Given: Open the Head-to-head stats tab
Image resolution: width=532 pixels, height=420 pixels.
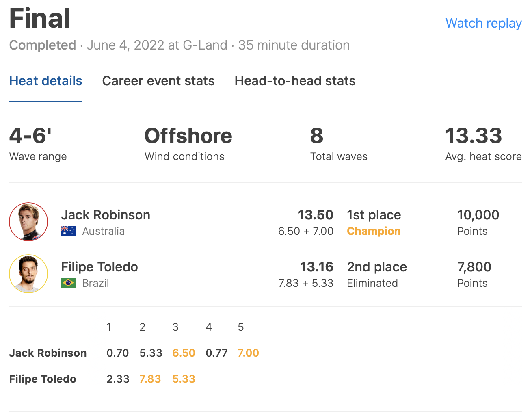Looking at the screenshot, I should click(295, 81).
